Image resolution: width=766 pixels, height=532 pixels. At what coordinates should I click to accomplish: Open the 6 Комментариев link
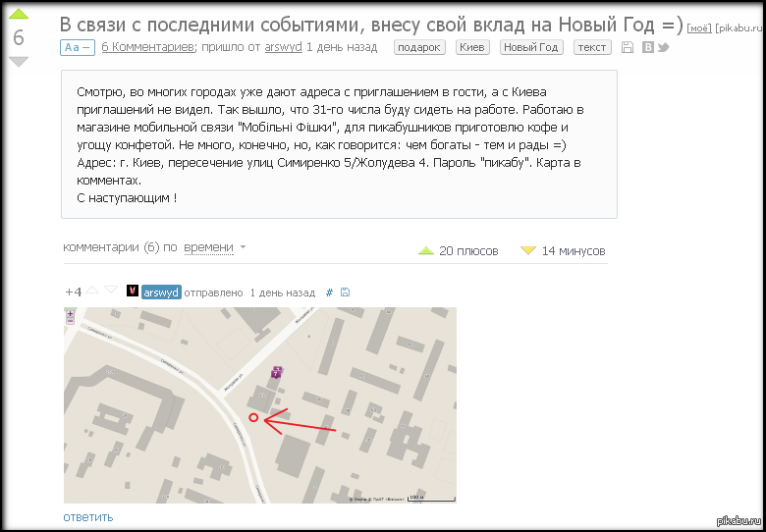click(148, 47)
